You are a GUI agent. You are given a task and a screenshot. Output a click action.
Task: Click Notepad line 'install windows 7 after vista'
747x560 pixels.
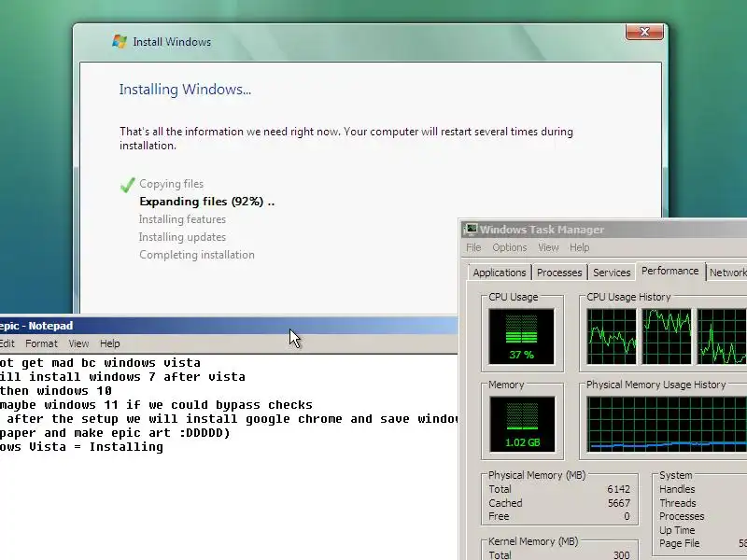pos(122,377)
